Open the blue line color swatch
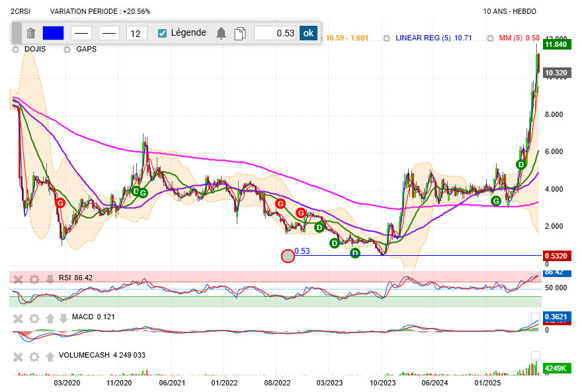582x392 pixels. click(53, 33)
